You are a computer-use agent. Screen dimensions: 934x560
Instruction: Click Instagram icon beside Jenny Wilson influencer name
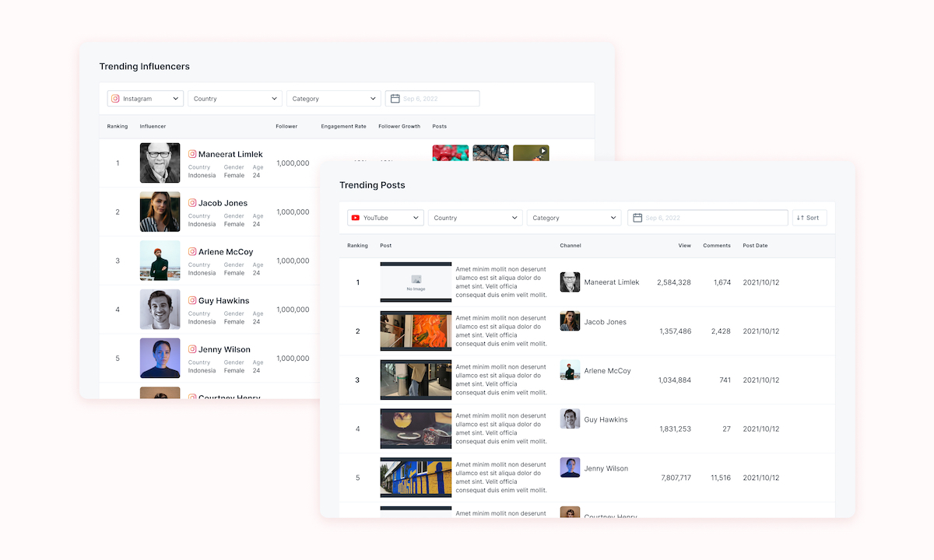[192, 349]
